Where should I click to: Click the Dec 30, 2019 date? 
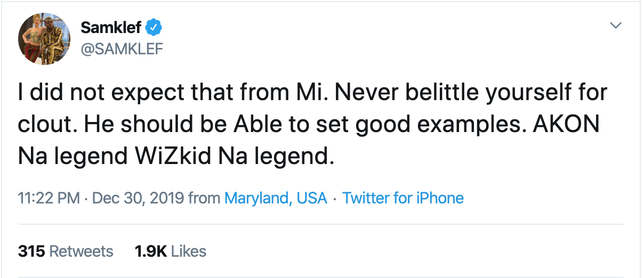pos(138,198)
